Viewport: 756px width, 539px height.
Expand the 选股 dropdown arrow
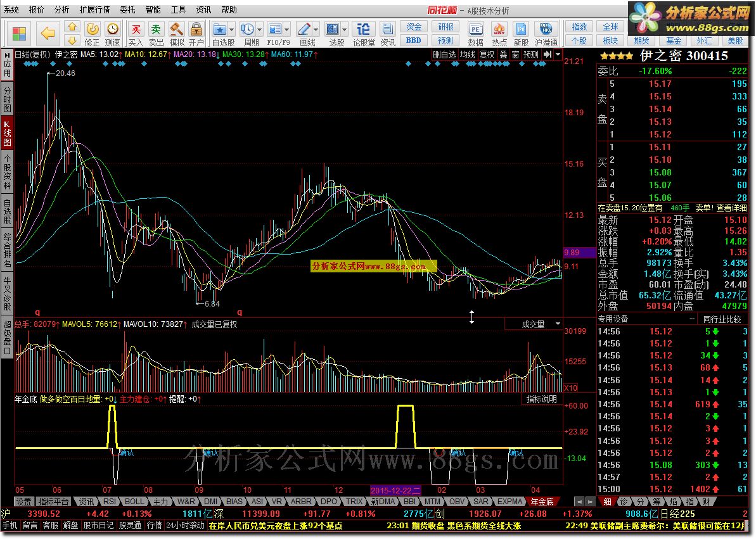point(344,29)
